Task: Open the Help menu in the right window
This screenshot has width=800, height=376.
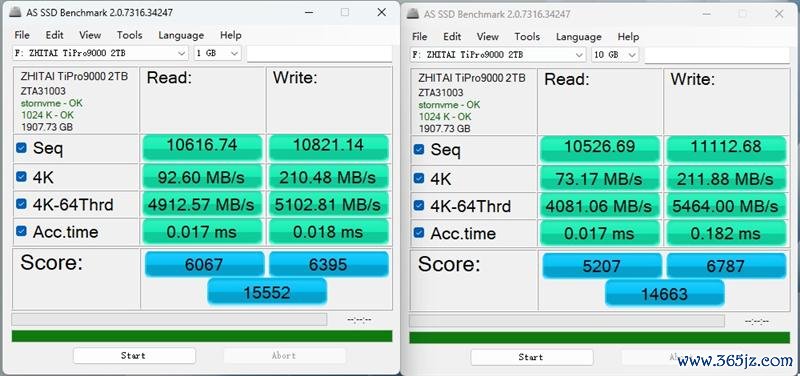Action: [628, 37]
